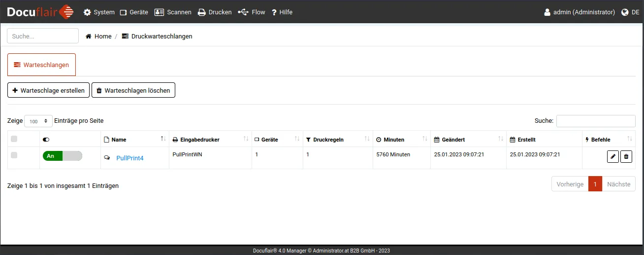Open the Scannen menu
Image resolution: width=644 pixels, height=255 pixels.
pyautogui.click(x=173, y=12)
